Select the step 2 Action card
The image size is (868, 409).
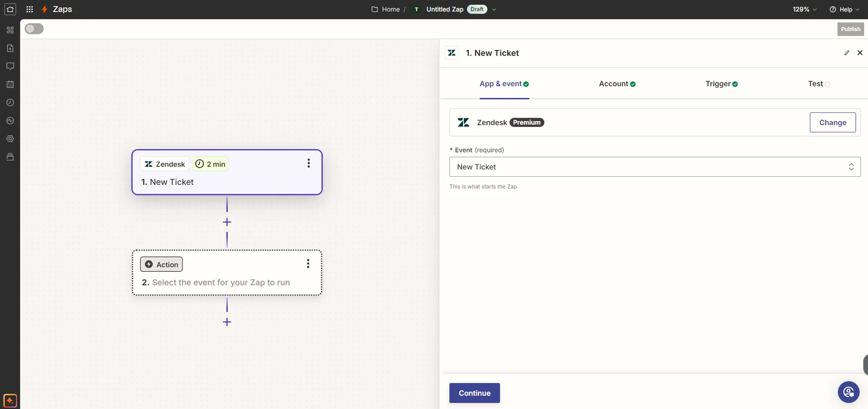click(x=227, y=273)
